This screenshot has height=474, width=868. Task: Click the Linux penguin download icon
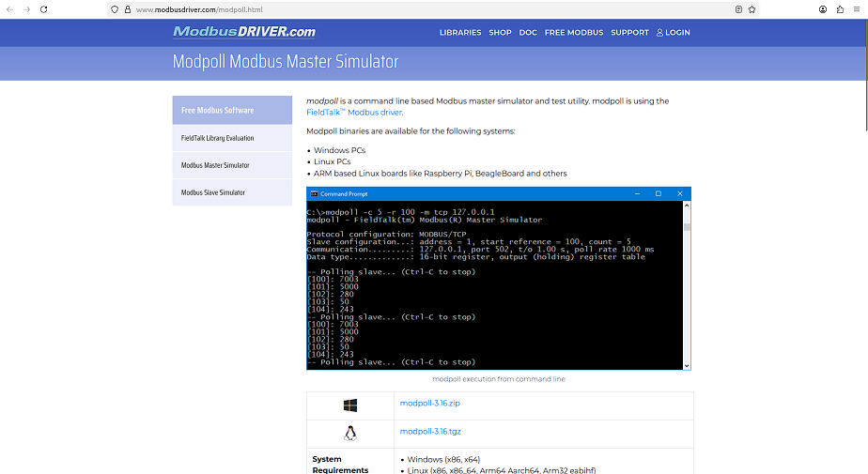(350, 433)
